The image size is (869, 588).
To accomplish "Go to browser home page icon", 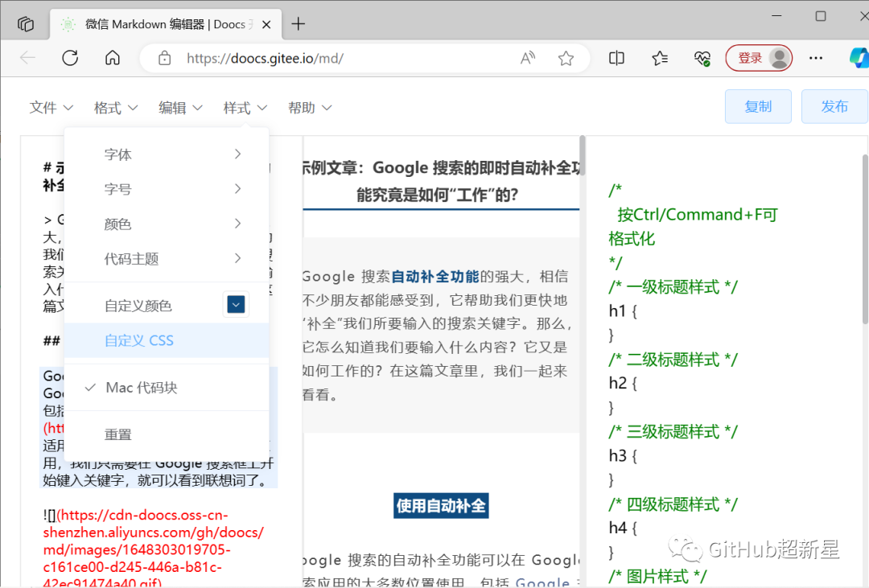I will 113,58.
